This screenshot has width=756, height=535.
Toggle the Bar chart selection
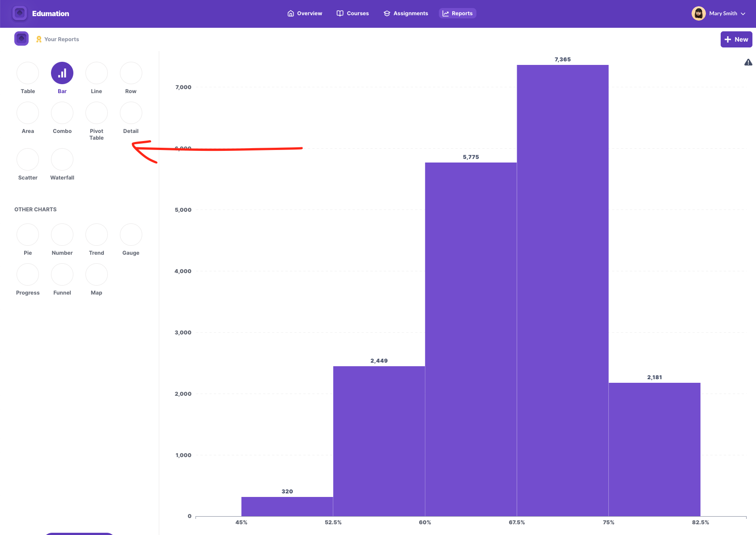pyautogui.click(x=62, y=73)
